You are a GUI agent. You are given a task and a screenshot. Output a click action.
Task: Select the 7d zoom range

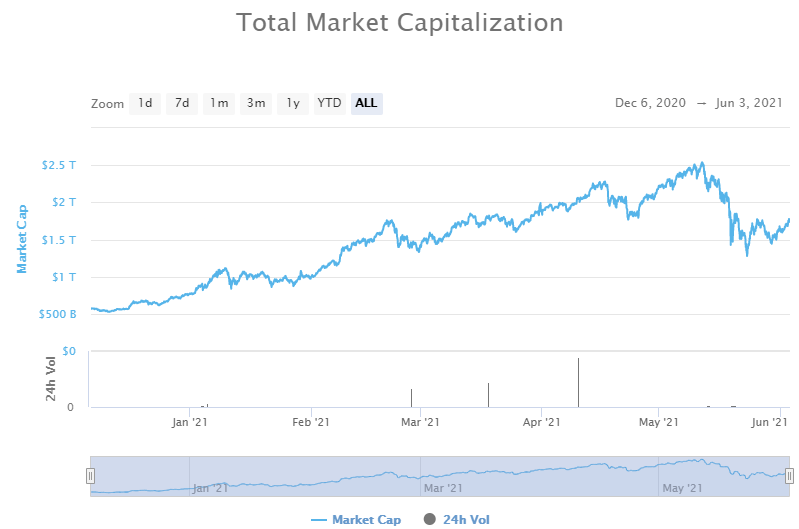coord(181,103)
